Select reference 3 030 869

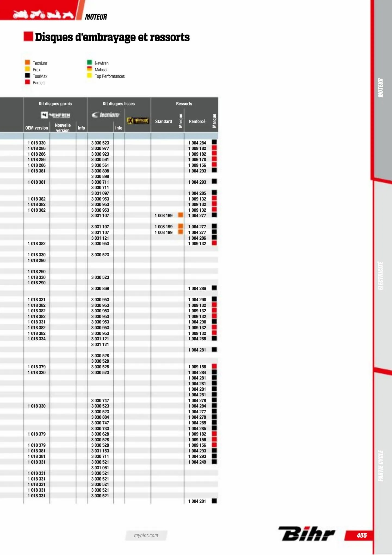100,288
